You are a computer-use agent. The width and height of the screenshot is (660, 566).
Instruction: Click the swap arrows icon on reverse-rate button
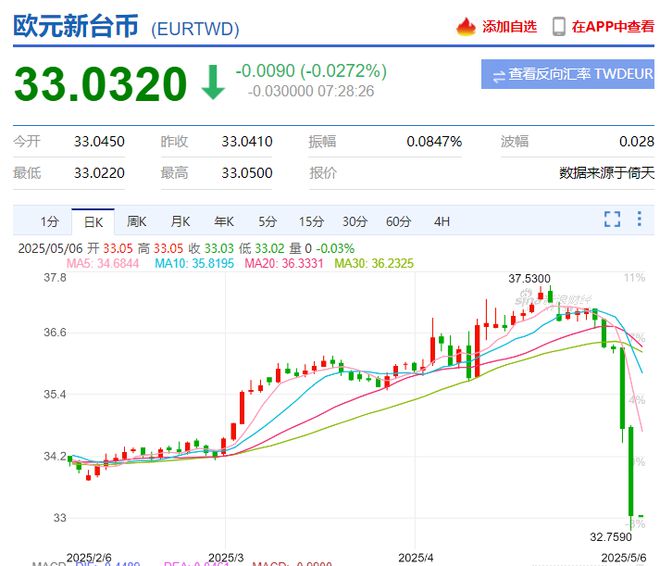click(x=499, y=77)
